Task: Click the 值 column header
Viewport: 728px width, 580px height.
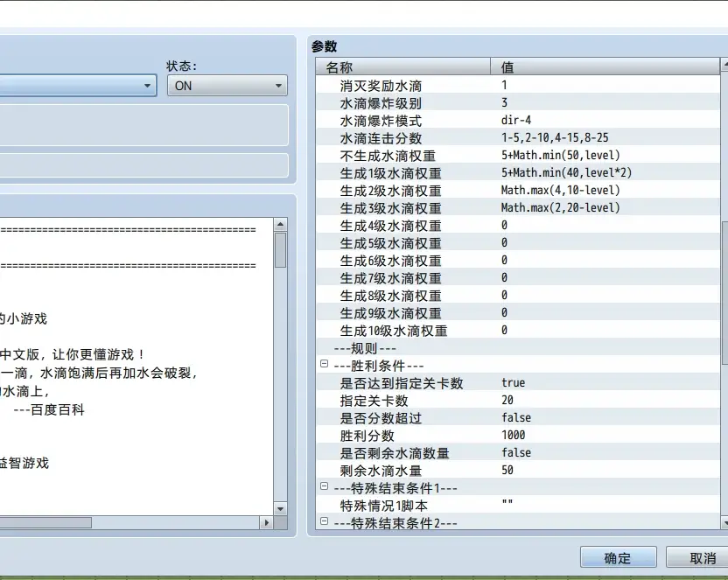Action: click(x=605, y=66)
